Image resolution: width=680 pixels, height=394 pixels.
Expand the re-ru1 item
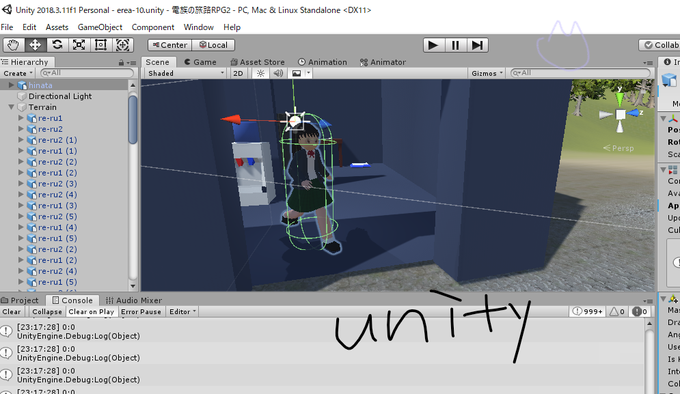(20, 118)
